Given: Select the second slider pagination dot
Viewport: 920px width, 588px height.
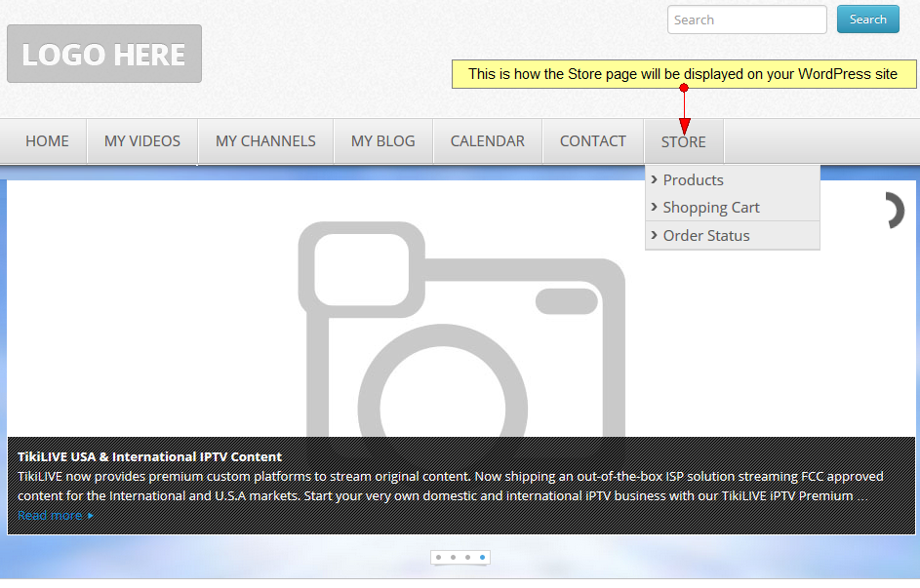Looking at the screenshot, I should point(454,557).
